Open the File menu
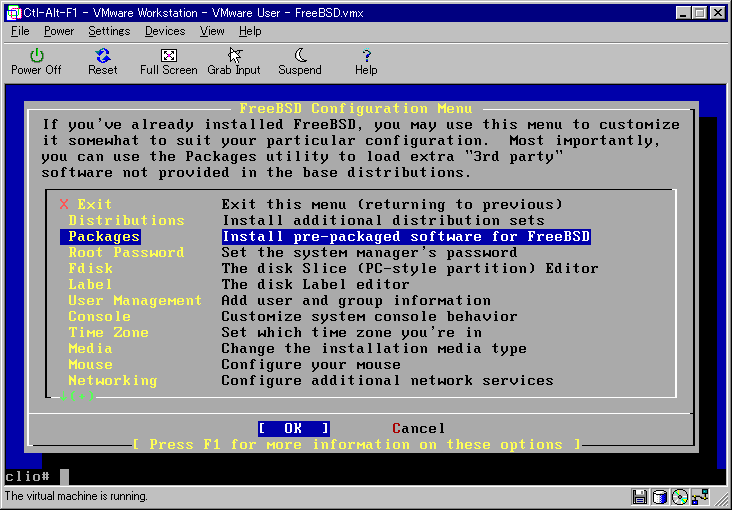This screenshot has height=510, width=732. pos(20,31)
